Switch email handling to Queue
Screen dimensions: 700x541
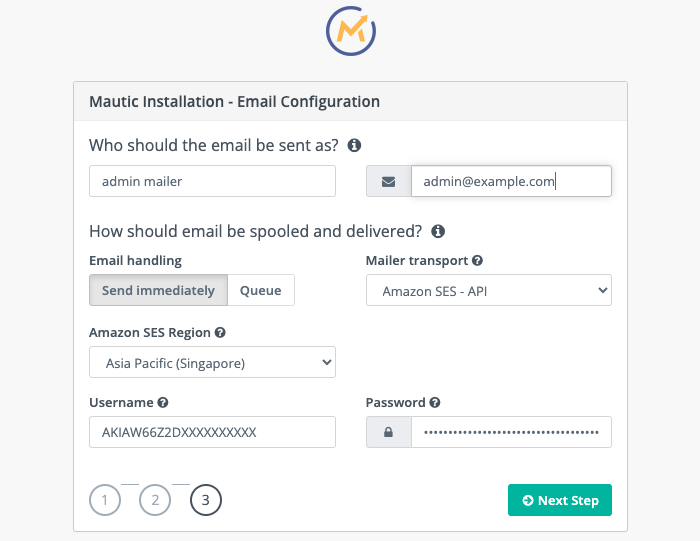(x=261, y=290)
